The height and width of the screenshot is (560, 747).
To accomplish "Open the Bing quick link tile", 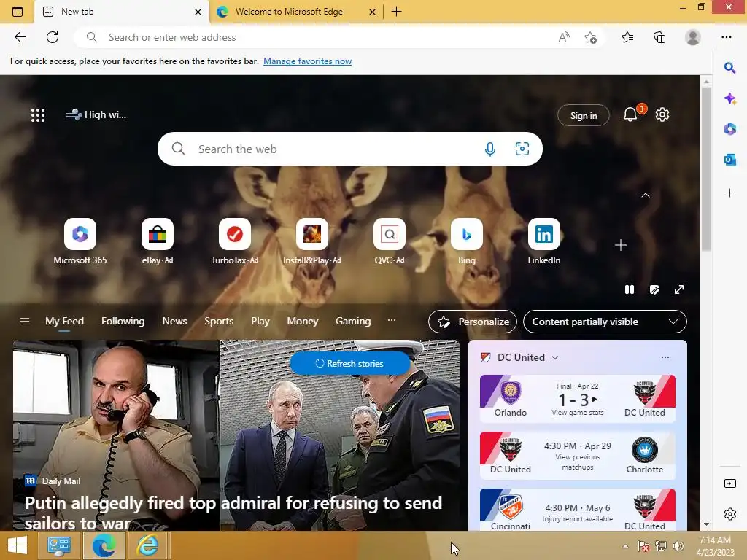I will click(466, 241).
